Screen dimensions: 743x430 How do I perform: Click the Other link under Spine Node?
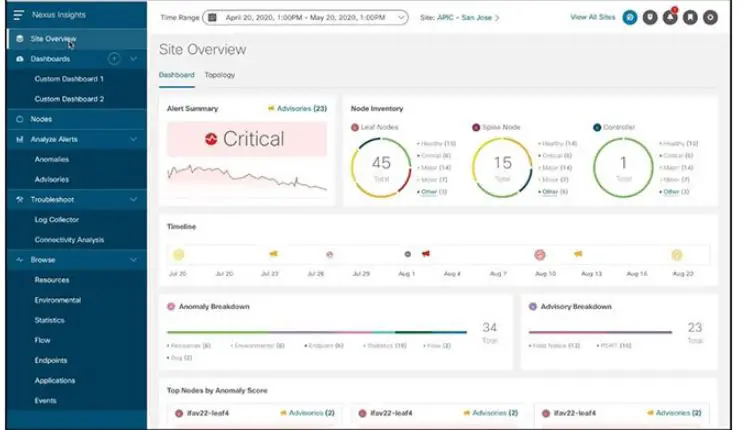click(x=550, y=192)
